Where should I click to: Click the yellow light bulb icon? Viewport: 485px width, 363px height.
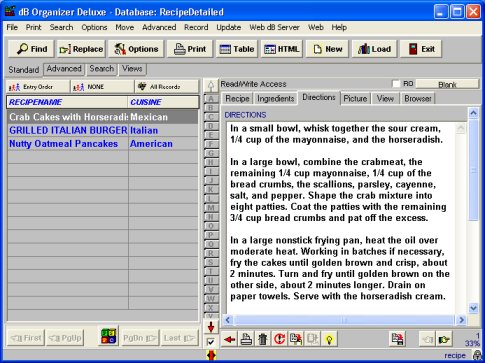click(329, 339)
